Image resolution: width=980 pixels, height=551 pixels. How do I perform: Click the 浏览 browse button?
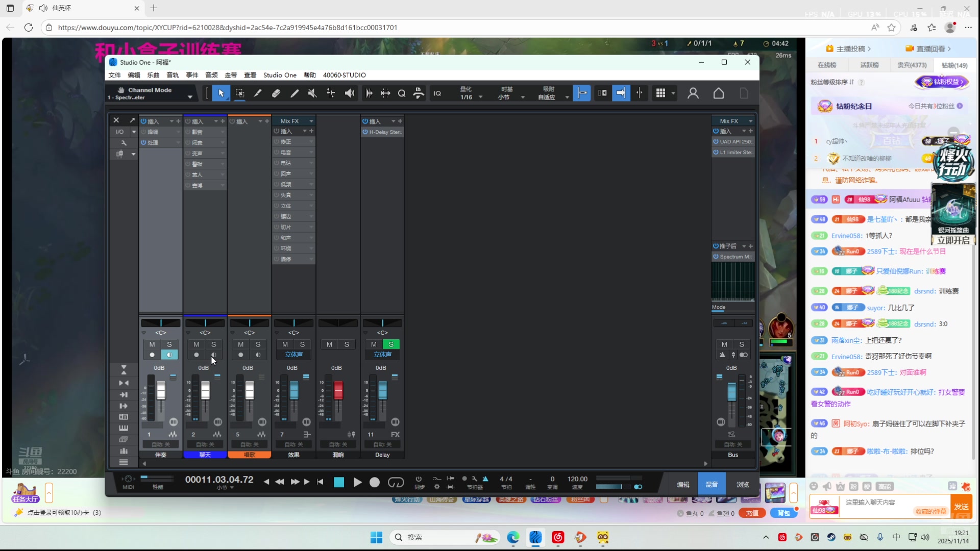click(743, 484)
